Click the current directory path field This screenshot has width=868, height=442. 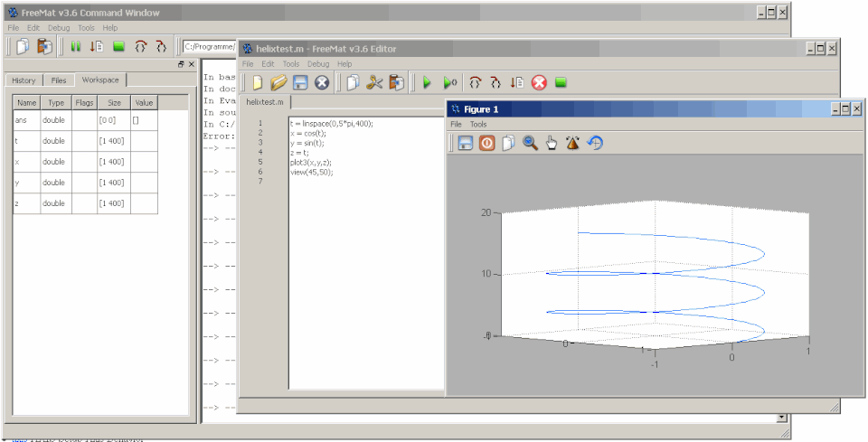(x=210, y=47)
